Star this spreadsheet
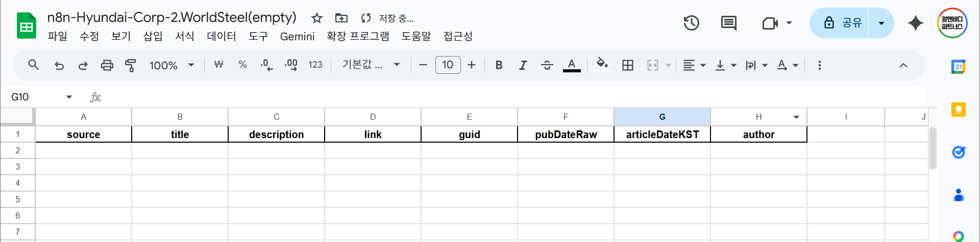Viewport: 980px width, 242px height. coord(317,18)
